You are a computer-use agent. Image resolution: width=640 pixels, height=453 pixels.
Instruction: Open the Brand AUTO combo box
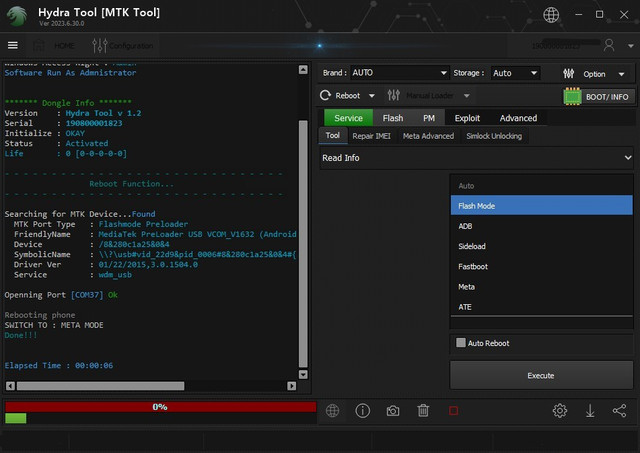[400, 73]
